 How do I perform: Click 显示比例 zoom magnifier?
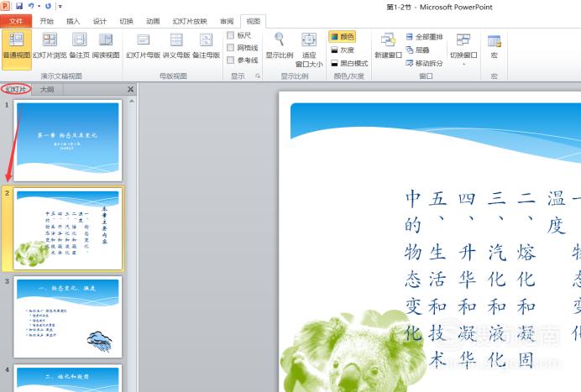coord(280,45)
